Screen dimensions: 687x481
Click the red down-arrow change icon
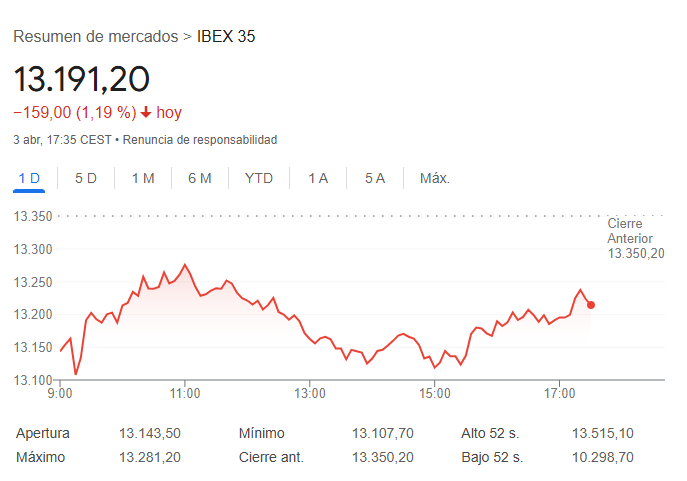(146, 113)
